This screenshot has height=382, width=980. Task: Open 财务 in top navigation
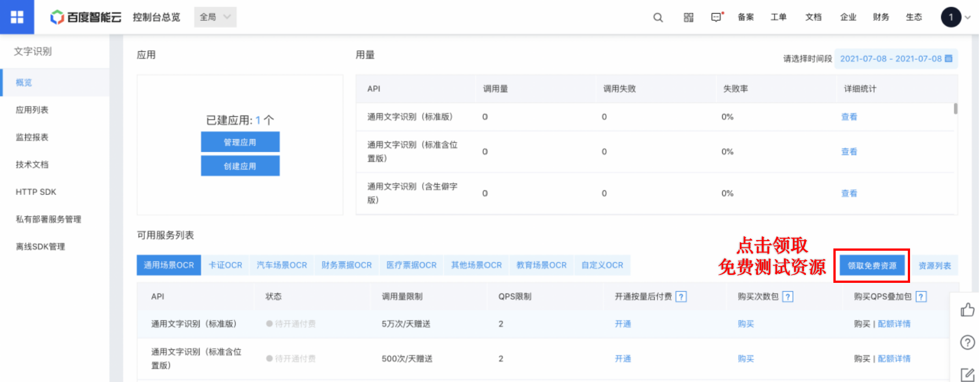tap(881, 17)
